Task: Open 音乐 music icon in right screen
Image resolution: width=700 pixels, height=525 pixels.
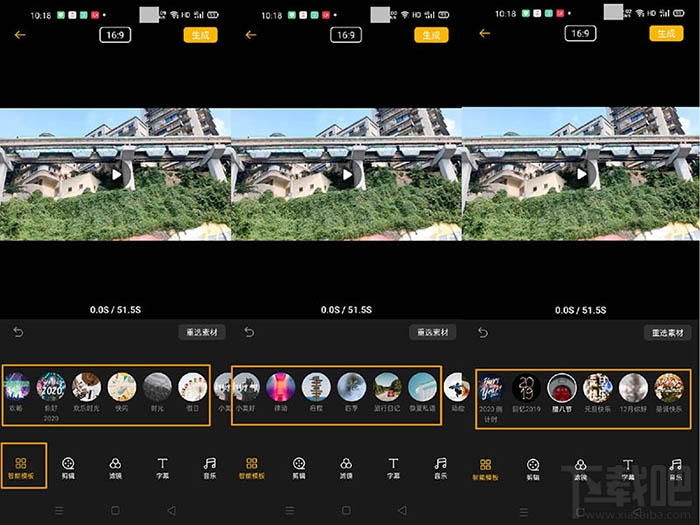Action: tap(675, 468)
